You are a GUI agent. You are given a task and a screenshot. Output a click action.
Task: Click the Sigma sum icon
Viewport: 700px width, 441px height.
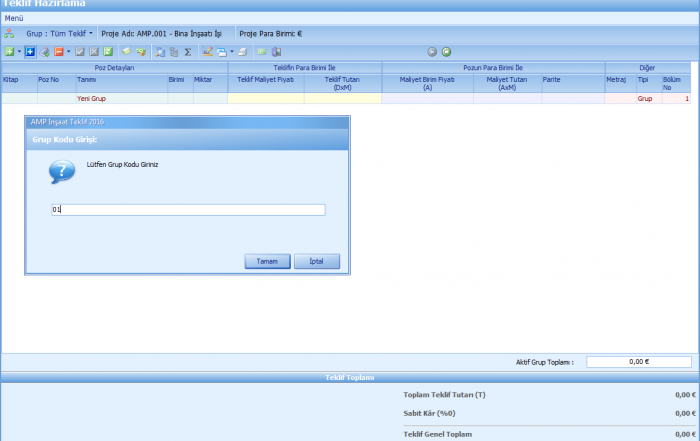pyautogui.click(x=188, y=51)
